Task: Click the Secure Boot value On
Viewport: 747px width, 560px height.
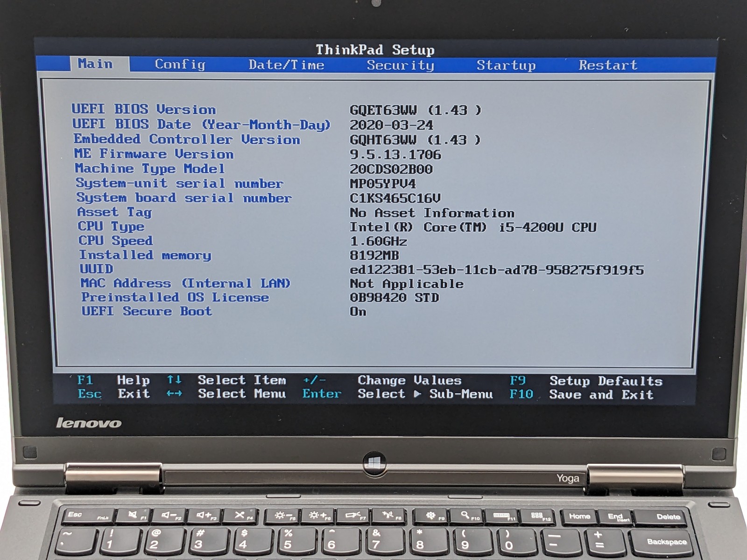Action: pos(358,312)
